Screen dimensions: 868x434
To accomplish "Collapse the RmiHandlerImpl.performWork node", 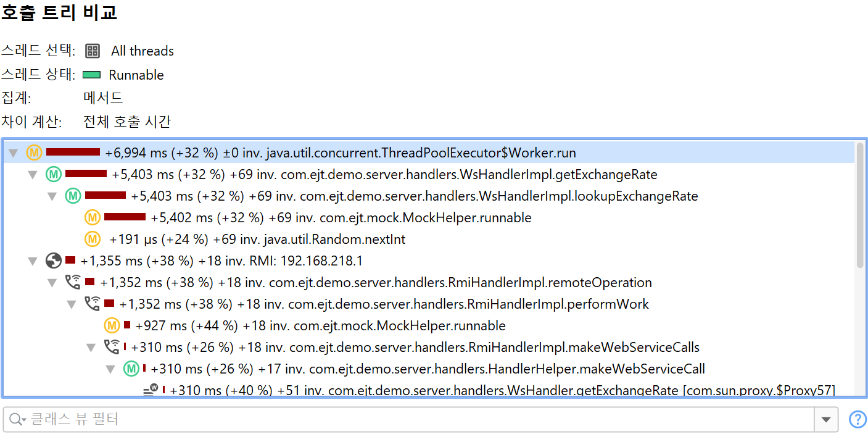I will (72, 304).
